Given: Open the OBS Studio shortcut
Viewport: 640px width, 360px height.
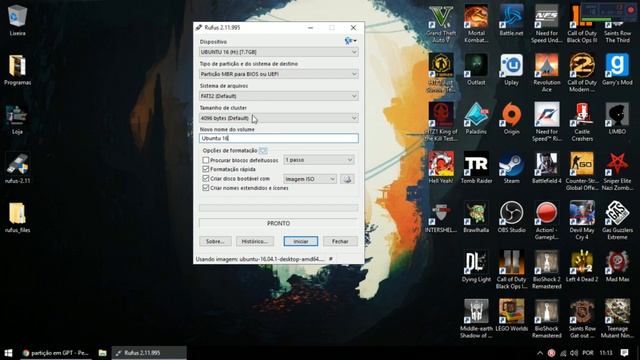Looking at the screenshot, I should pyautogui.click(x=511, y=217).
